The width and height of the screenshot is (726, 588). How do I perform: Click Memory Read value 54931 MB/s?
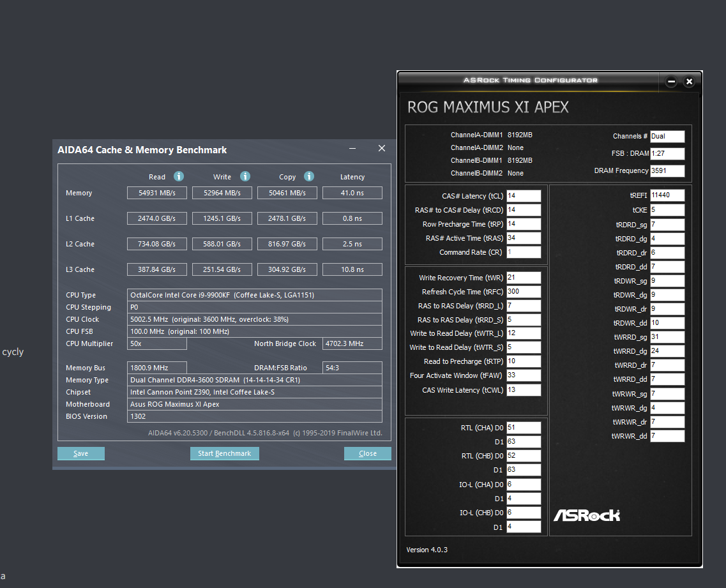(157, 193)
